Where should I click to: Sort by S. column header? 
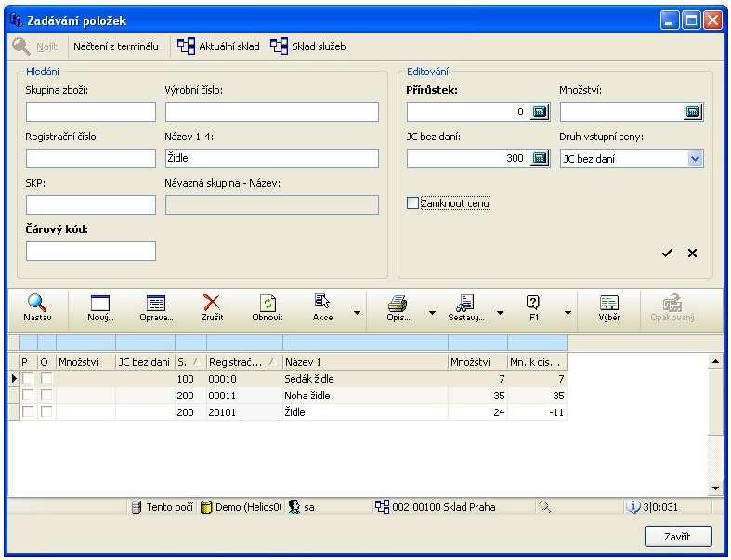(190, 362)
